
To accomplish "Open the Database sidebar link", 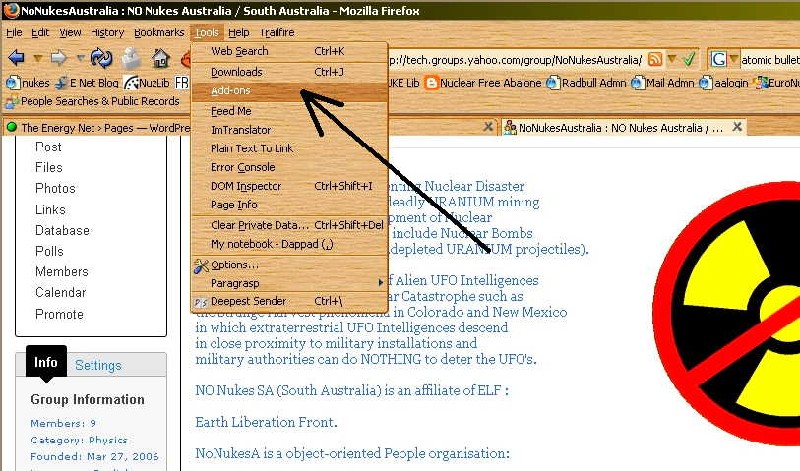I will click(x=62, y=231).
